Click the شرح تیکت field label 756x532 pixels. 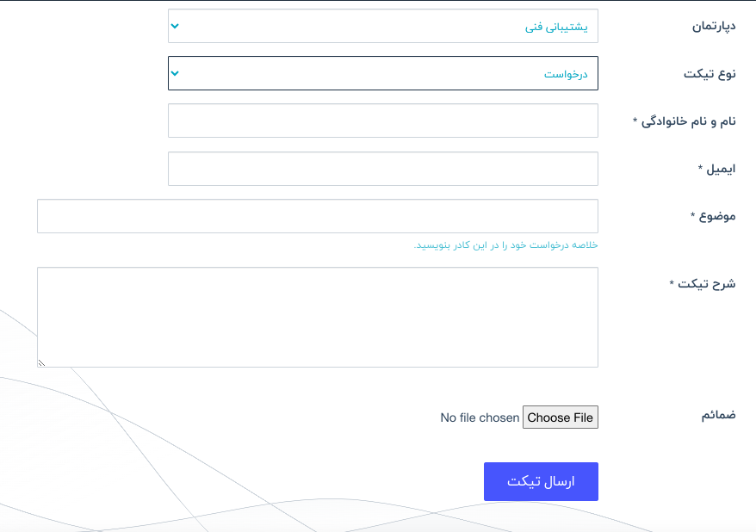coord(702,283)
